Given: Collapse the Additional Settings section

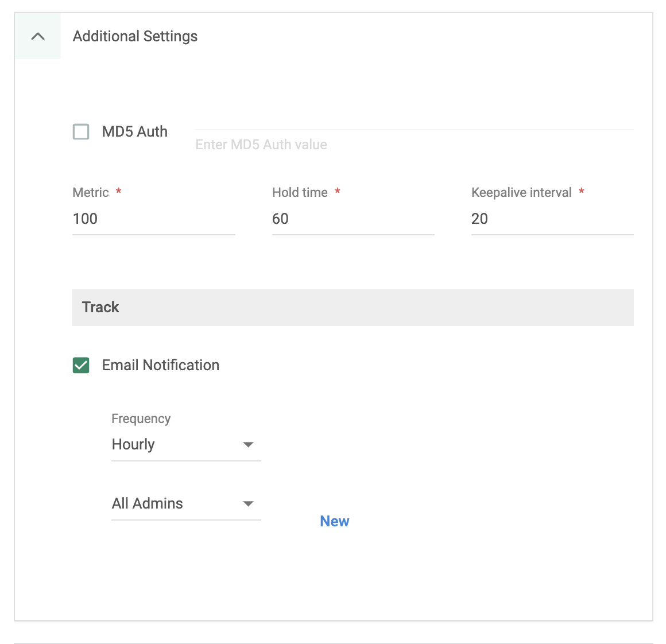Looking at the screenshot, I should coord(38,36).
